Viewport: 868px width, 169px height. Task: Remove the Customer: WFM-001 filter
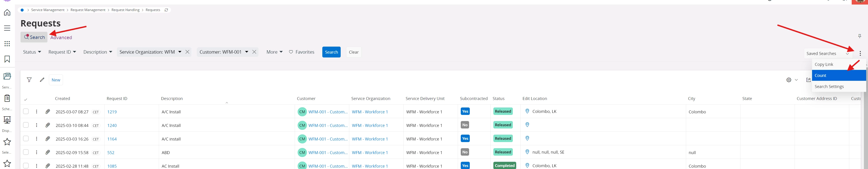[254, 52]
